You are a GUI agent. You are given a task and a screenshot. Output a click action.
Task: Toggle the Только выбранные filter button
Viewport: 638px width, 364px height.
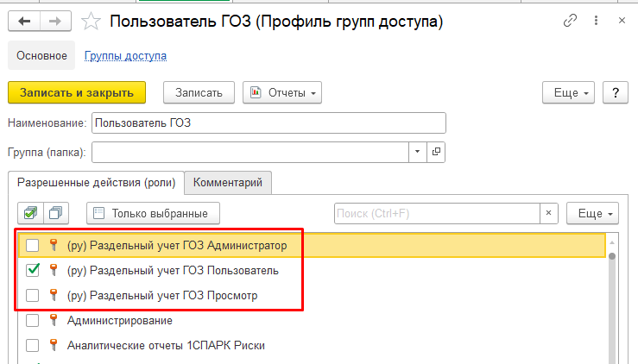153,212
